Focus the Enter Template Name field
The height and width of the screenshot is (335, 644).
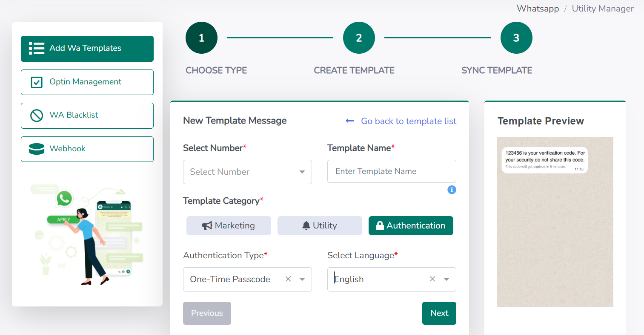point(391,171)
